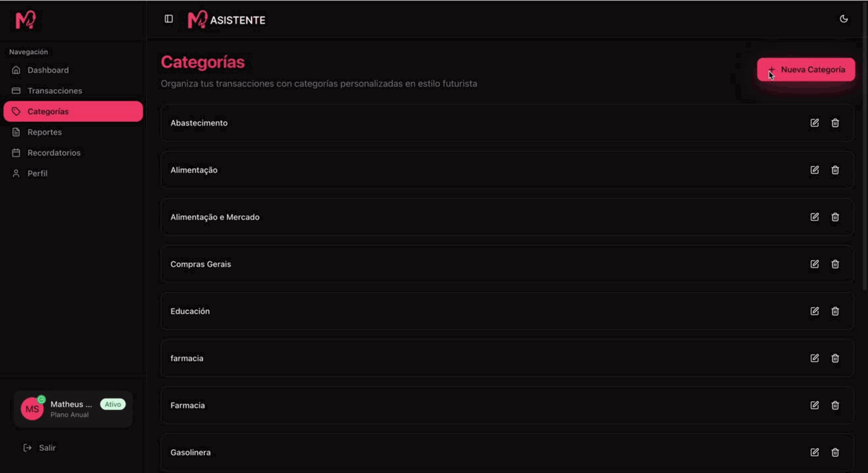The width and height of the screenshot is (868, 473).
Task: Click the M logo in the sidebar
Action: [25, 20]
